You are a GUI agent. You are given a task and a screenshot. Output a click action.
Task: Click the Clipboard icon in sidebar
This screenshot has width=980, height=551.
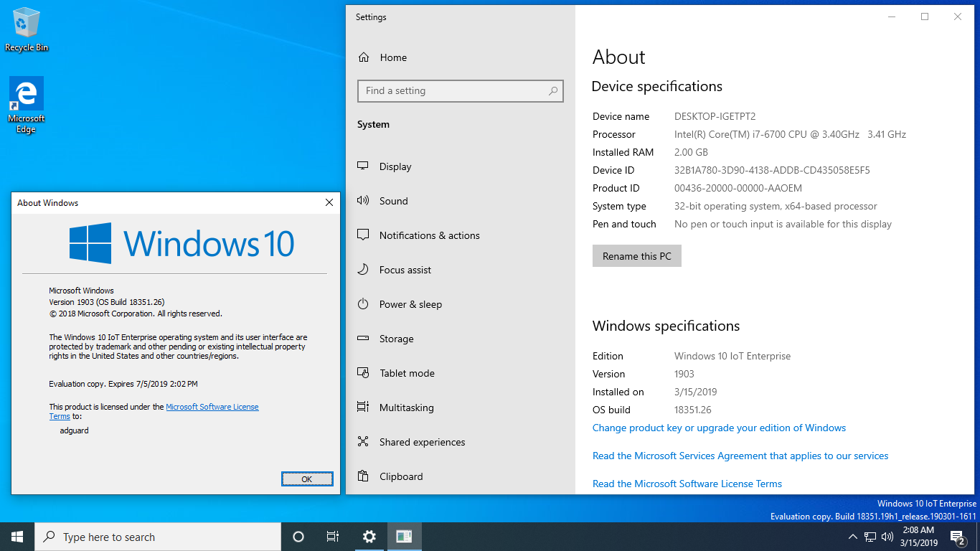363,476
